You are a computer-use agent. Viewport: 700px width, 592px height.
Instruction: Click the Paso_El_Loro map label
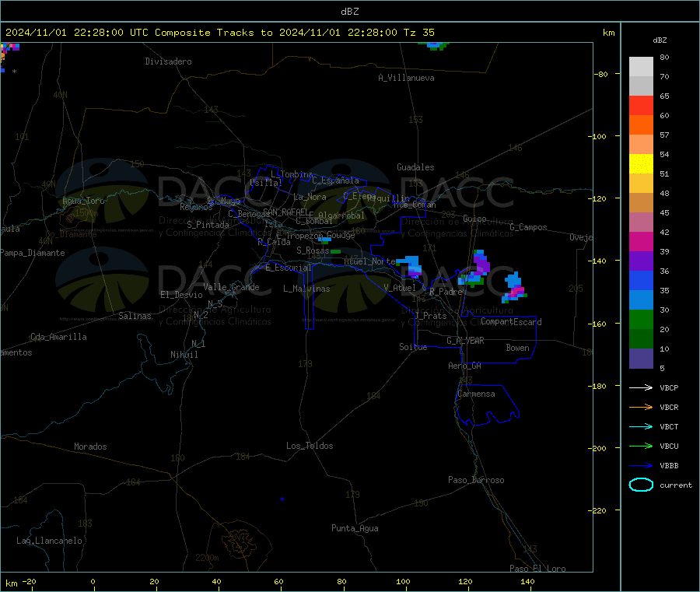[x=538, y=569]
